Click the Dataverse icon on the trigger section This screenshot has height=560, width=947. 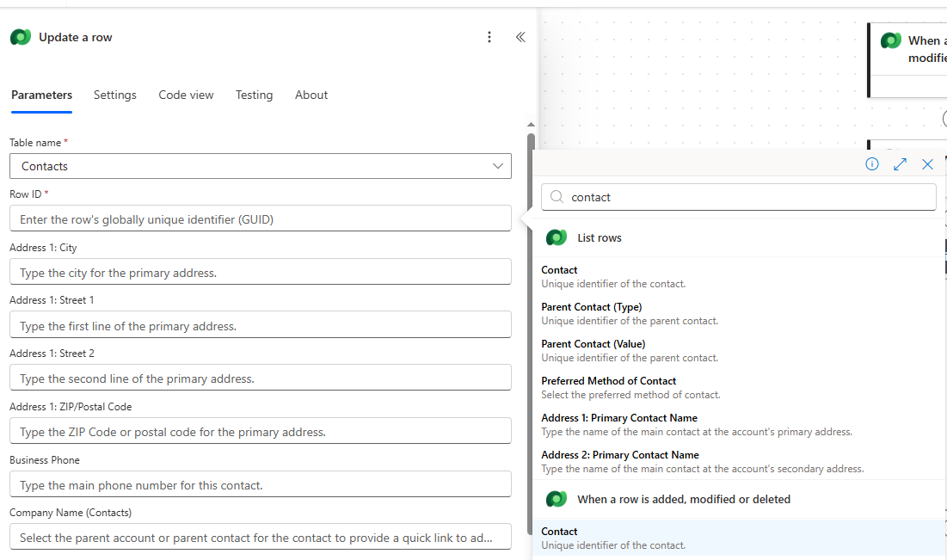pos(556,499)
